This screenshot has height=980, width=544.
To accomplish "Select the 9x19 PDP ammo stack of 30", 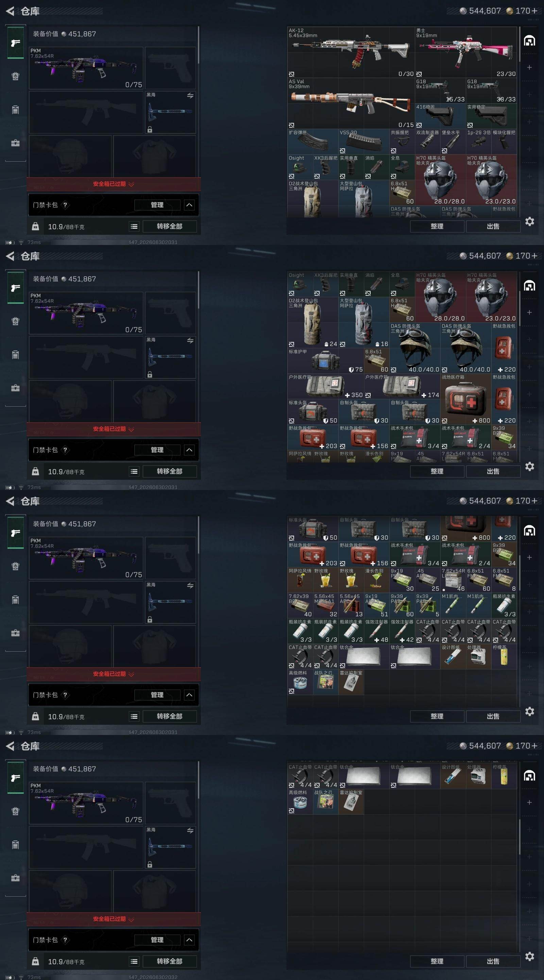I will tap(402, 580).
